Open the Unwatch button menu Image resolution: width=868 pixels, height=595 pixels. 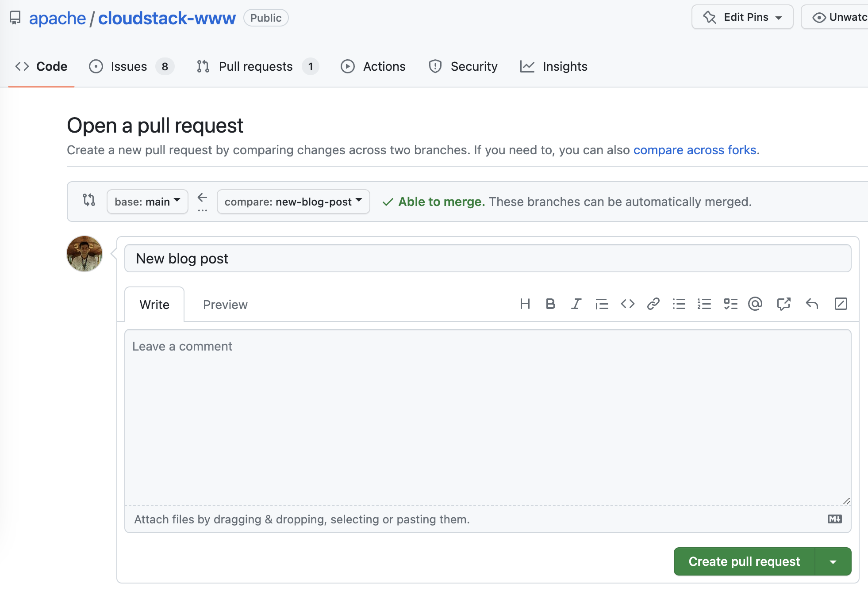[835, 17]
